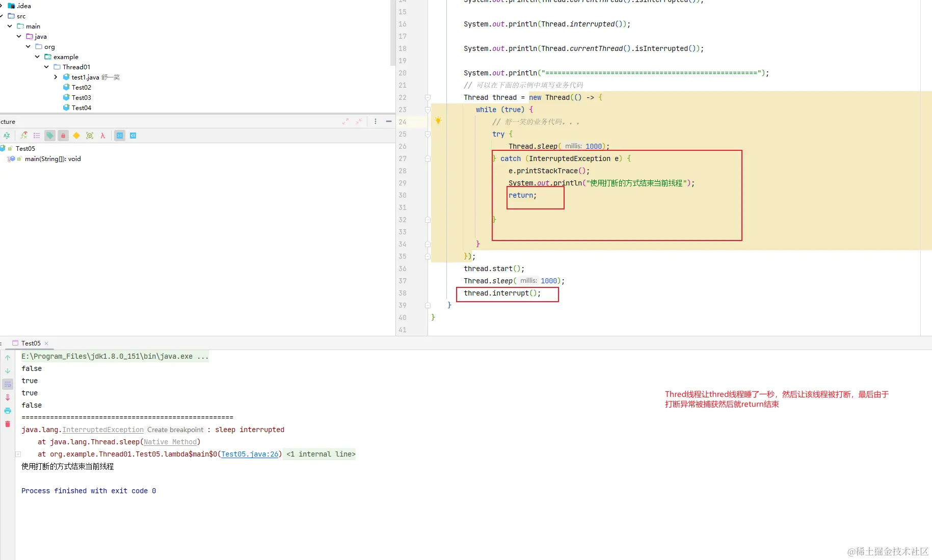The height and width of the screenshot is (560, 932).
Task: Toggle alphabetical sort in Structure toolbar
Action: tap(7, 136)
